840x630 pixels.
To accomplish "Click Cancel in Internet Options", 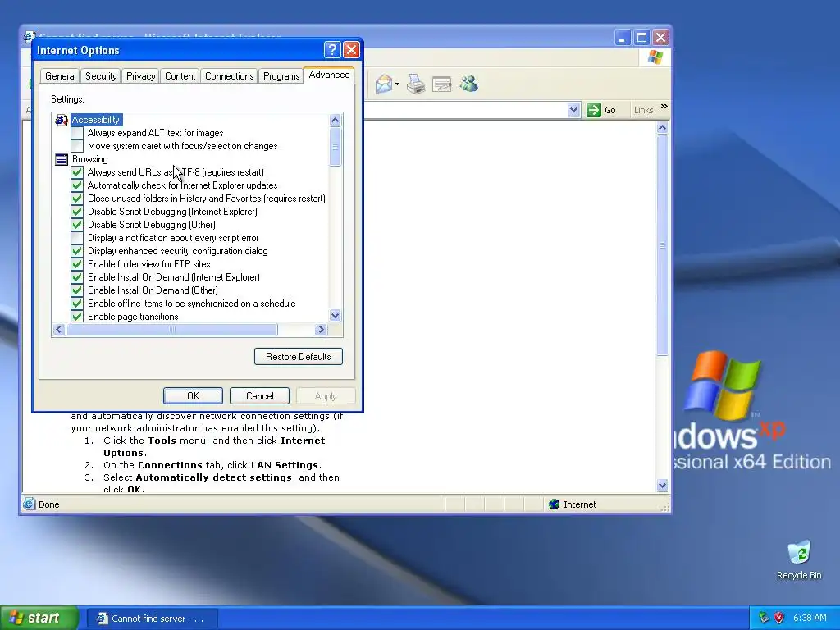I will (x=260, y=396).
